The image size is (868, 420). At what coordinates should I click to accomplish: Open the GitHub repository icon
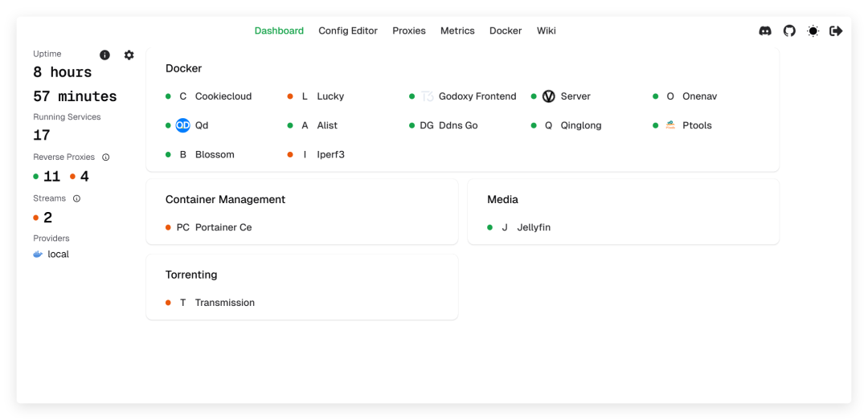pyautogui.click(x=789, y=31)
